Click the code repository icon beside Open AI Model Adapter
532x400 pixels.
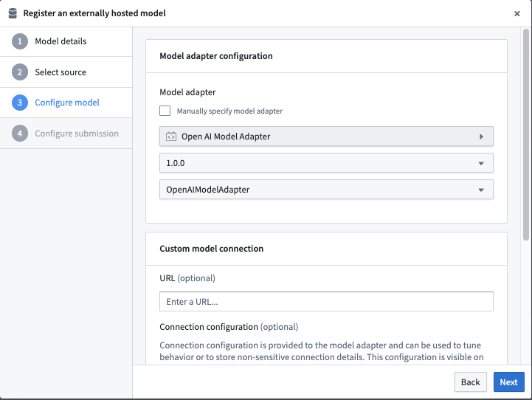[171, 137]
